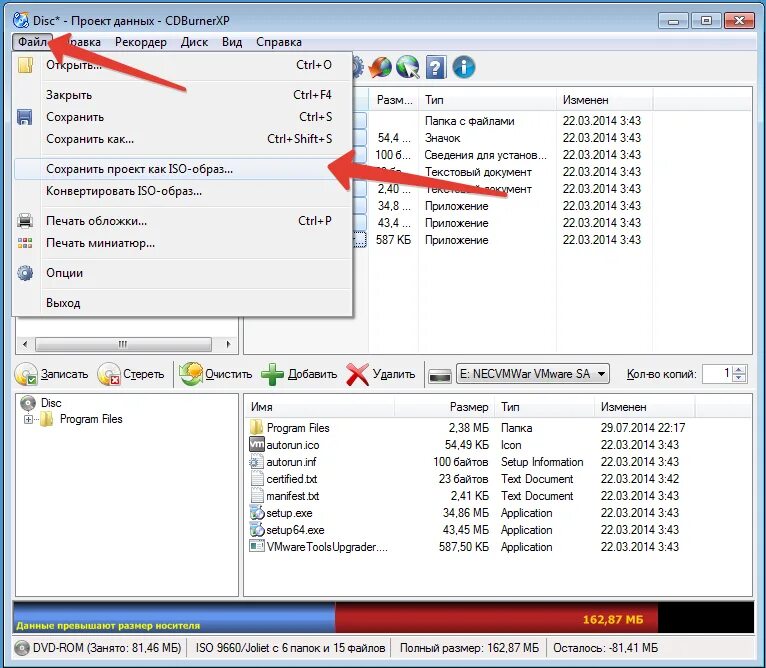Open the Вид menu

232,42
